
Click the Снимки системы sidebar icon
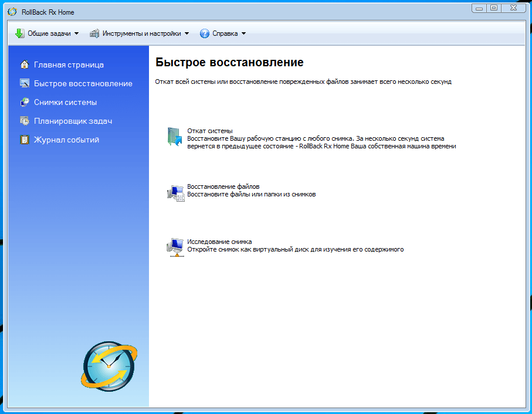click(24, 102)
